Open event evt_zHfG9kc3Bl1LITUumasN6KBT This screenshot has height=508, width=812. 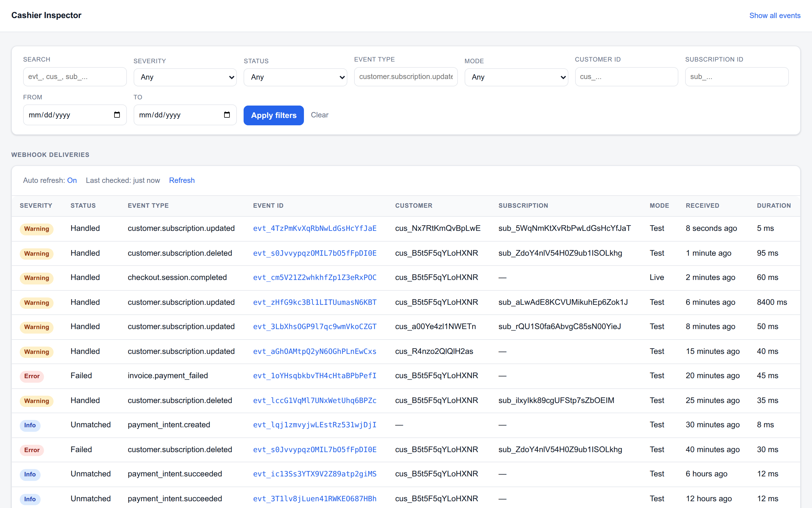click(314, 302)
